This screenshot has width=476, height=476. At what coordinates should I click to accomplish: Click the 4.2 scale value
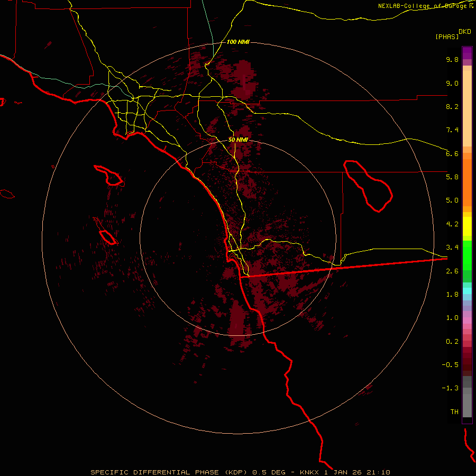(452, 224)
